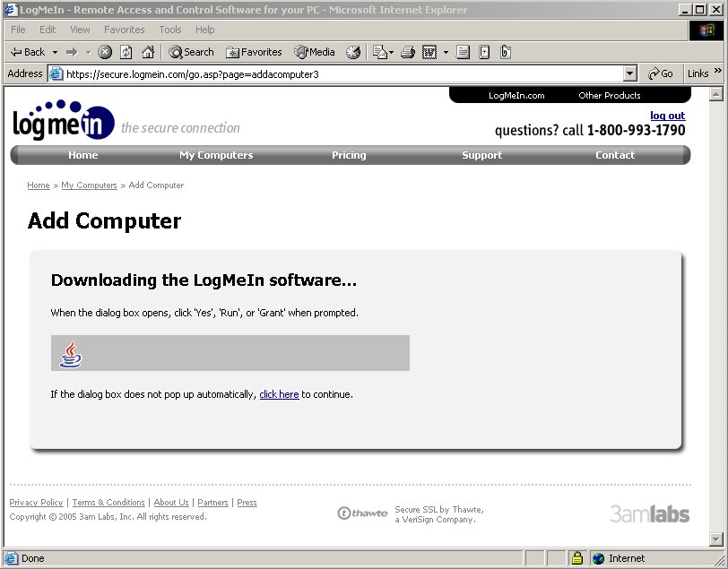This screenshot has width=728, height=569.
Task: Click the page icon in the address bar
Action: click(56, 73)
